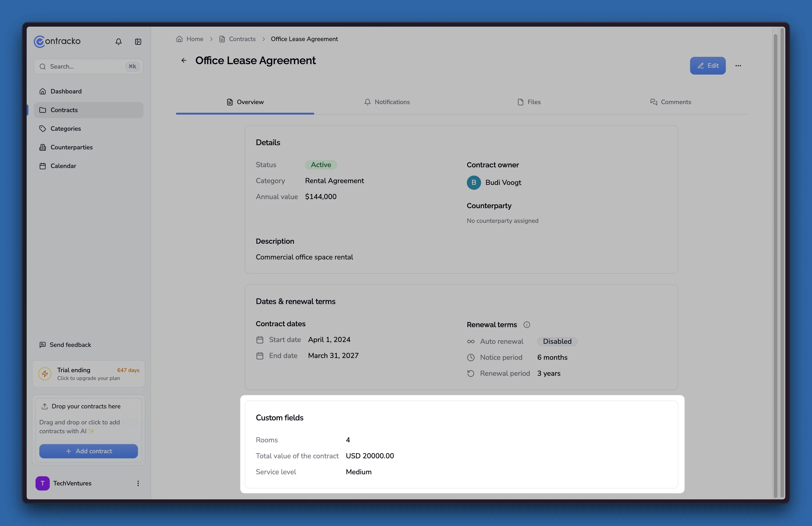
Task: Open Calendar from the sidebar
Action: [x=64, y=166]
